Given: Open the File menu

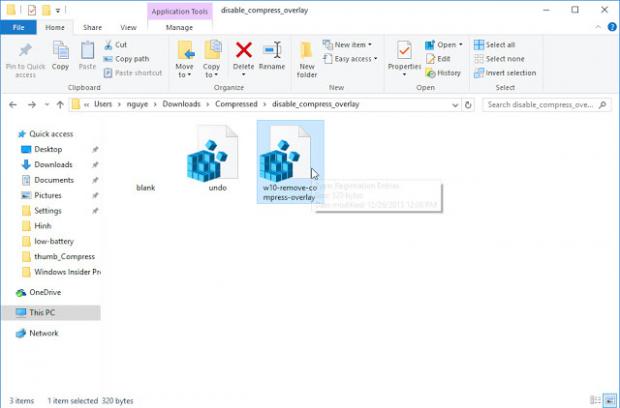Looking at the screenshot, I should [19, 28].
